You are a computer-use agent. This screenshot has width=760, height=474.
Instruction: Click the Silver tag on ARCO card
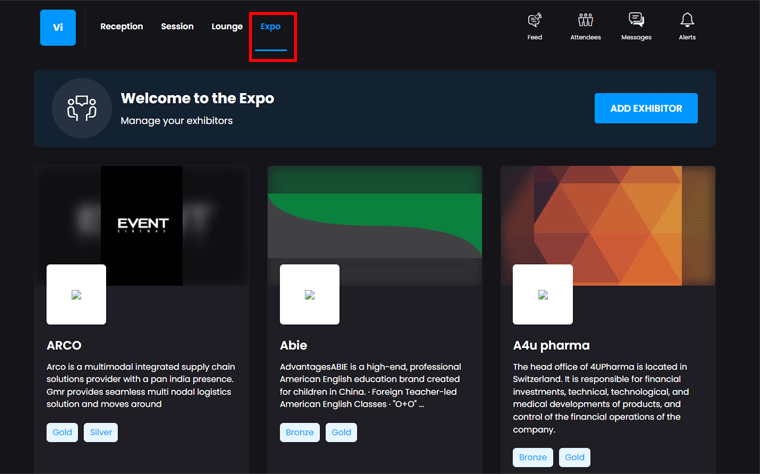click(101, 432)
